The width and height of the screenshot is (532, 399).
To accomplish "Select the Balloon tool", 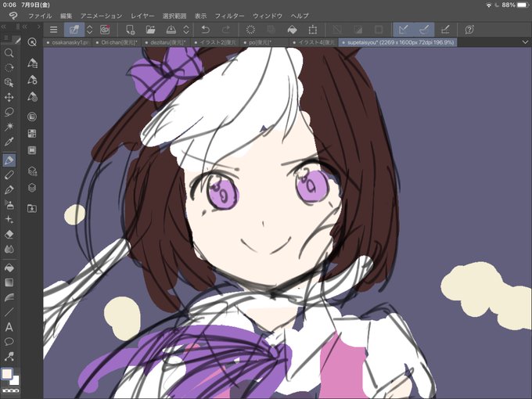I will click(x=9, y=342).
